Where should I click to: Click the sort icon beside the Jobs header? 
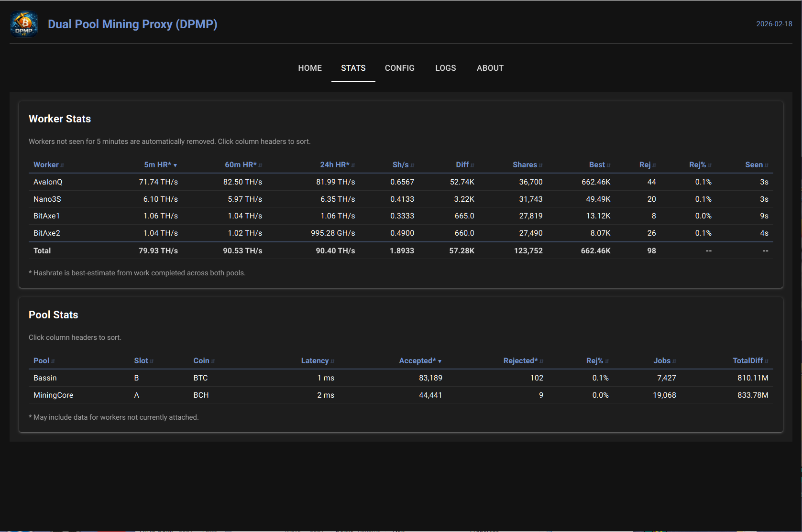[x=675, y=360]
